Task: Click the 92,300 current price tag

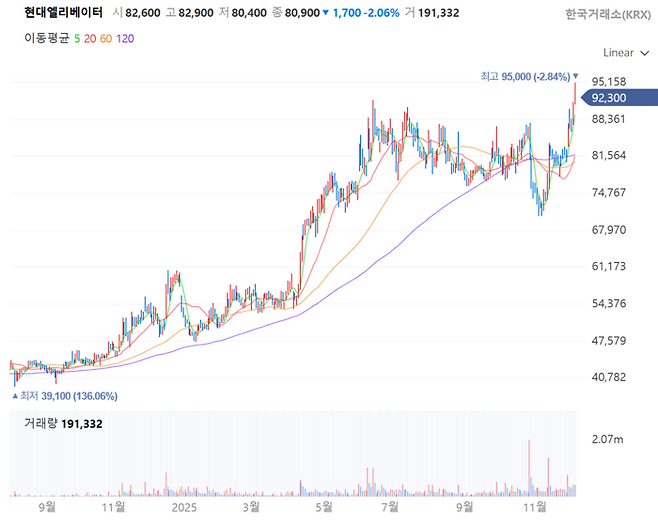Action: coord(609,98)
